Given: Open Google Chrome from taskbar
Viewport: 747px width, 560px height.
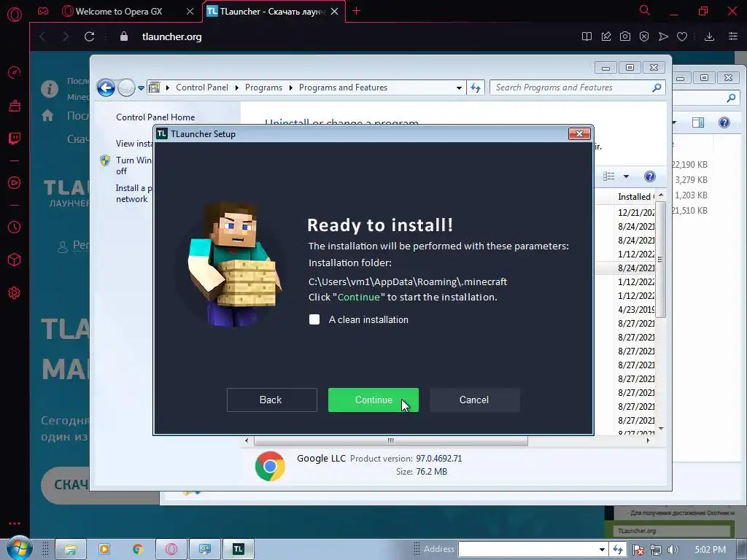Looking at the screenshot, I should pyautogui.click(x=138, y=550).
